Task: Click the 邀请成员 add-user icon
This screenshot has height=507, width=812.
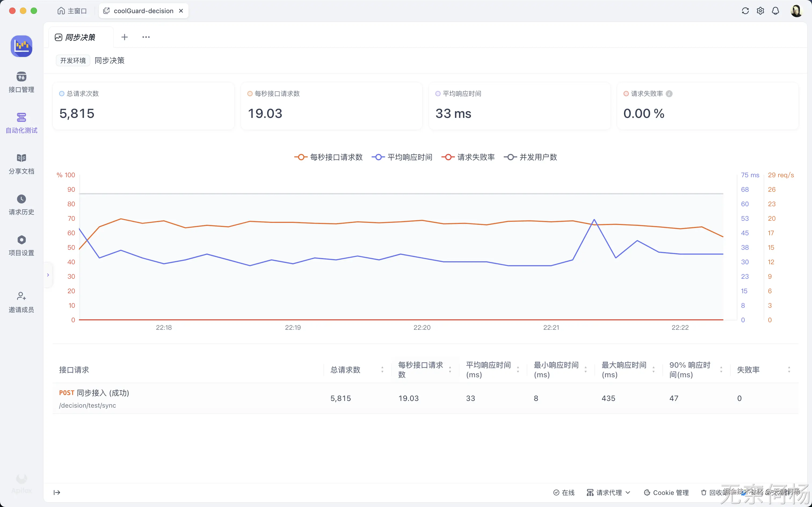Action: pos(21,296)
